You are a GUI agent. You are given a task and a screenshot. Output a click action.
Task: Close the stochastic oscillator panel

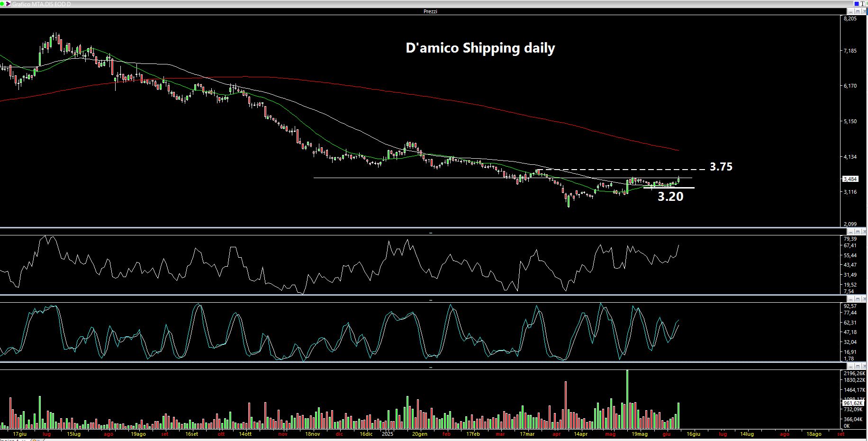[x=864, y=299]
